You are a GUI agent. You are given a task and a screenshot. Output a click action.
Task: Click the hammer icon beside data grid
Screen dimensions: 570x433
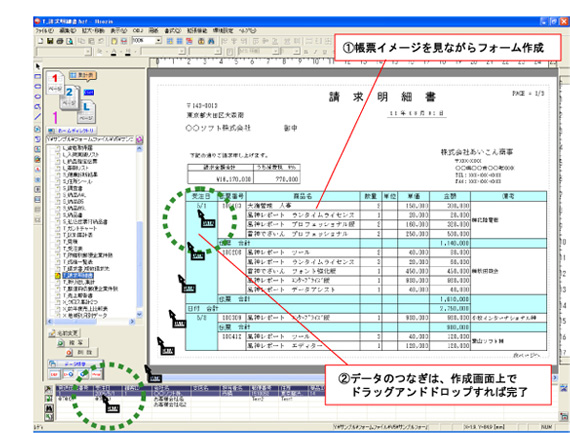click(x=48, y=390)
